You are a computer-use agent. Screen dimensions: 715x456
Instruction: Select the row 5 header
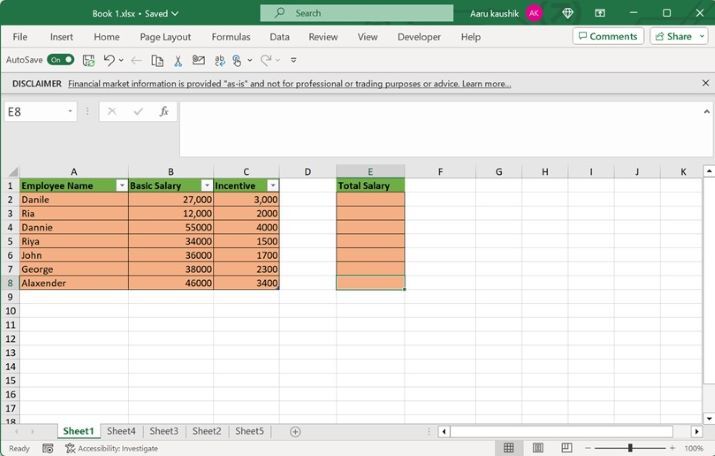[x=10, y=241]
